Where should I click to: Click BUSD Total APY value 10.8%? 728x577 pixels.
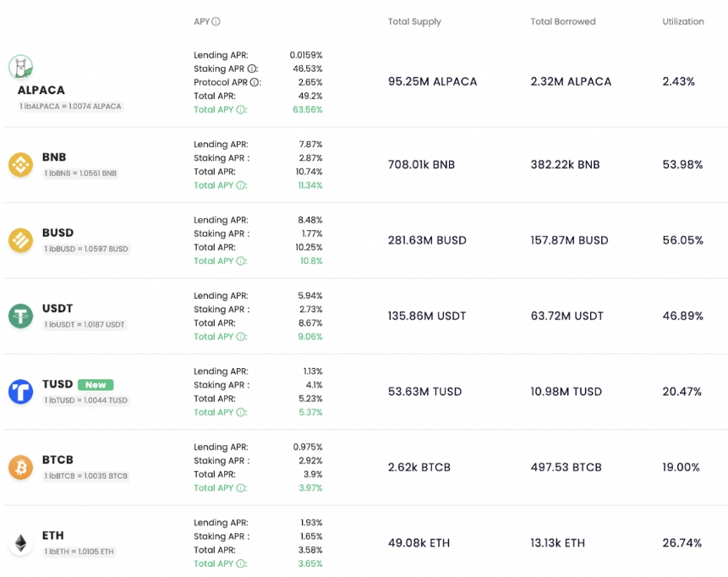click(x=311, y=261)
